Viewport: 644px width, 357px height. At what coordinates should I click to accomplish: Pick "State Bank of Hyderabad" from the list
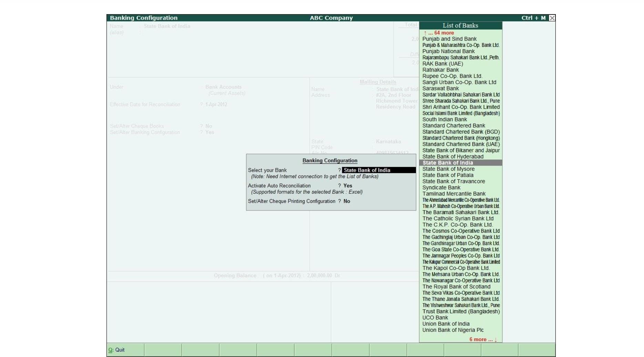pyautogui.click(x=452, y=156)
